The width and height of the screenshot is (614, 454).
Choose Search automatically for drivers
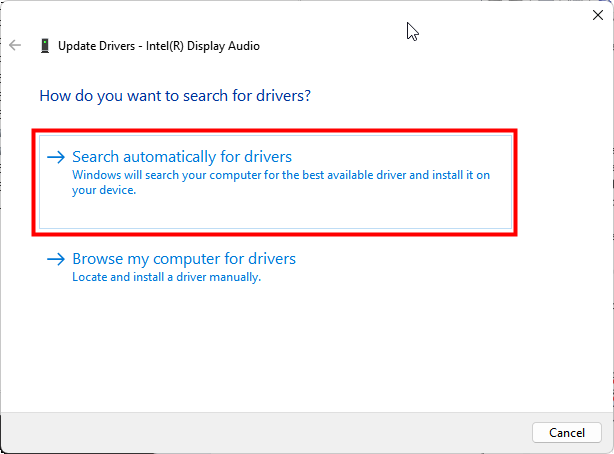275,182
